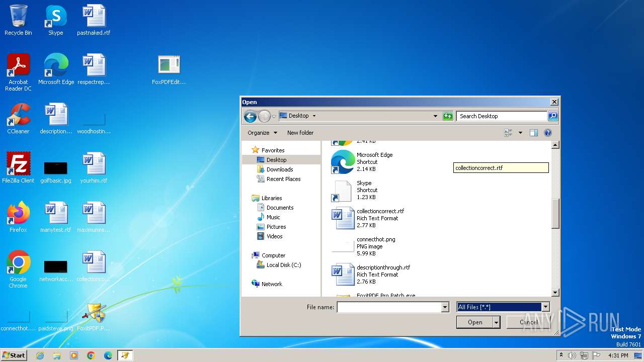
Task: Launch CCleaner from the desktop
Action: pos(18,119)
